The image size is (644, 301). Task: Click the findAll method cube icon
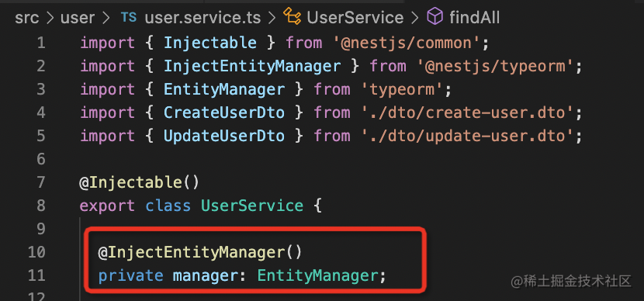tap(435, 17)
